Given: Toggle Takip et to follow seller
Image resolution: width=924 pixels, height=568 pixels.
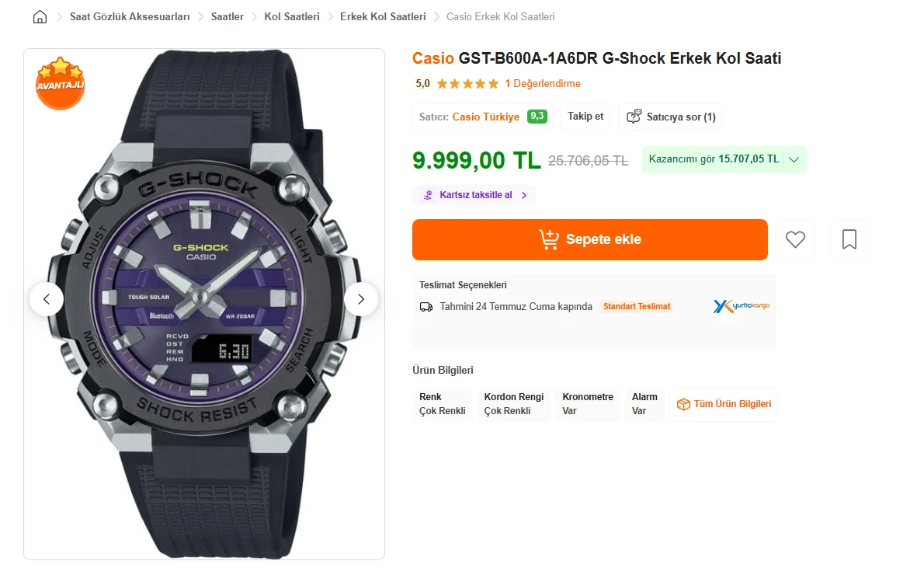Looking at the screenshot, I should [585, 117].
